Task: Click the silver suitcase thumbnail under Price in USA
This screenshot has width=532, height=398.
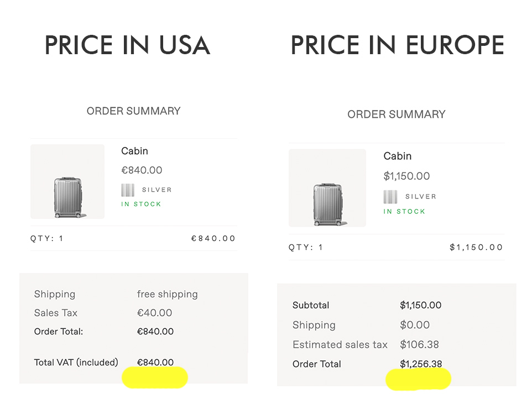Action: click(x=67, y=182)
